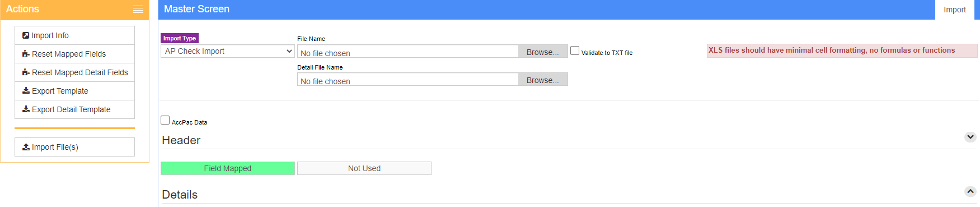Collapse the Header section chevron
Screen dimensions: 980x207
point(970,137)
